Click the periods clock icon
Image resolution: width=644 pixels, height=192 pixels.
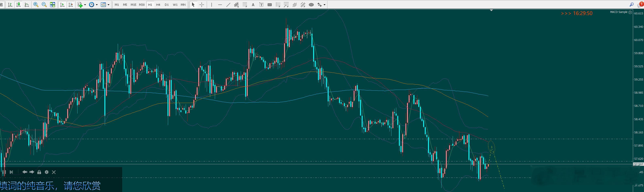pyautogui.click(x=91, y=5)
